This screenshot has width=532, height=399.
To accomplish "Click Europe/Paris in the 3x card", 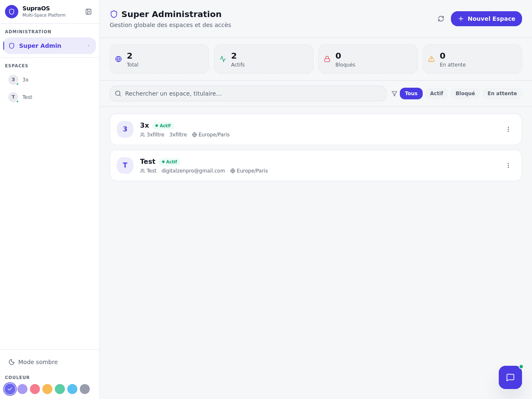I will coord(214,135).
